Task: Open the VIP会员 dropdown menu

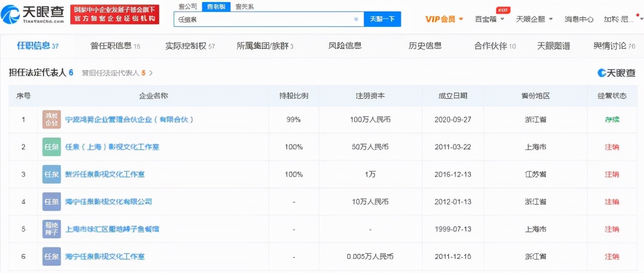Action: (x=444, y=19)
